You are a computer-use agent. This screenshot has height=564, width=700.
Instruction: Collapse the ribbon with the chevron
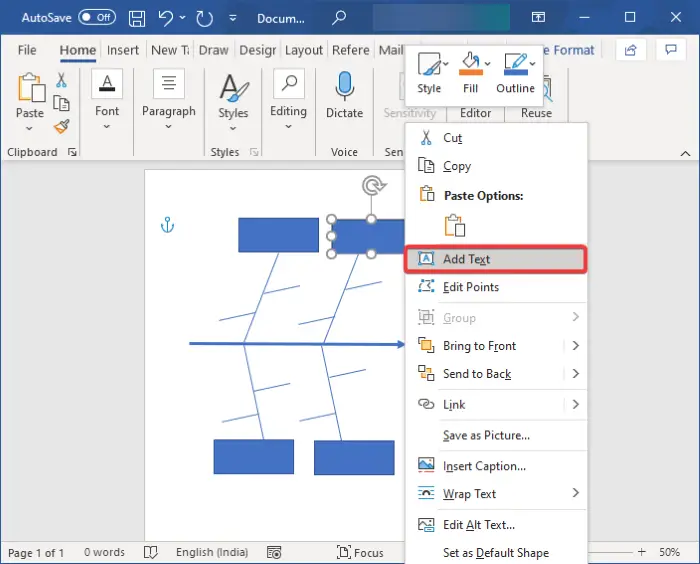pos(685,153)
